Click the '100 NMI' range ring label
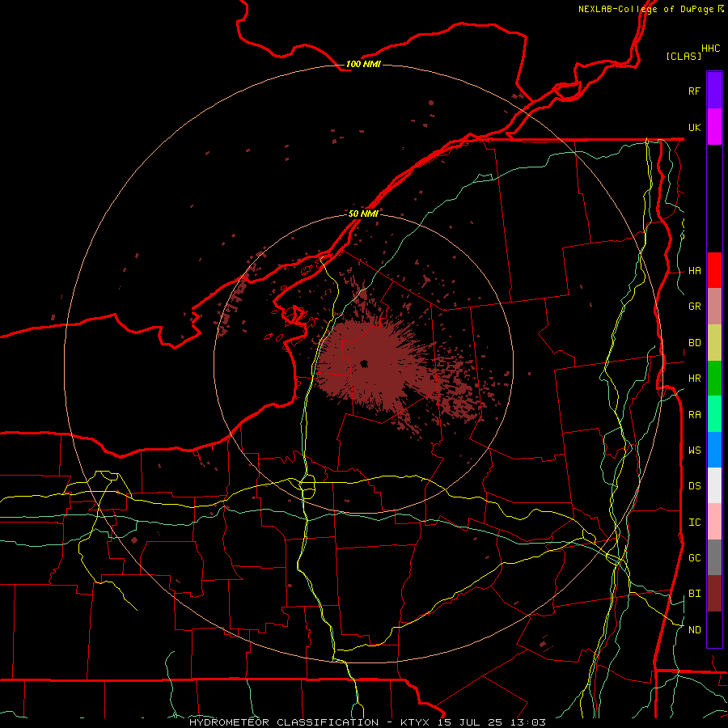 [363, 64]
